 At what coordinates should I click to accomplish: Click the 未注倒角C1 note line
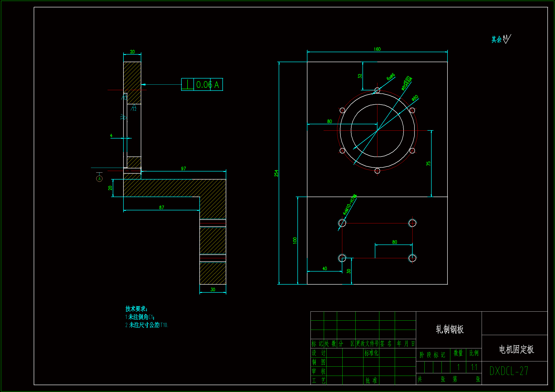click(140, 317)
